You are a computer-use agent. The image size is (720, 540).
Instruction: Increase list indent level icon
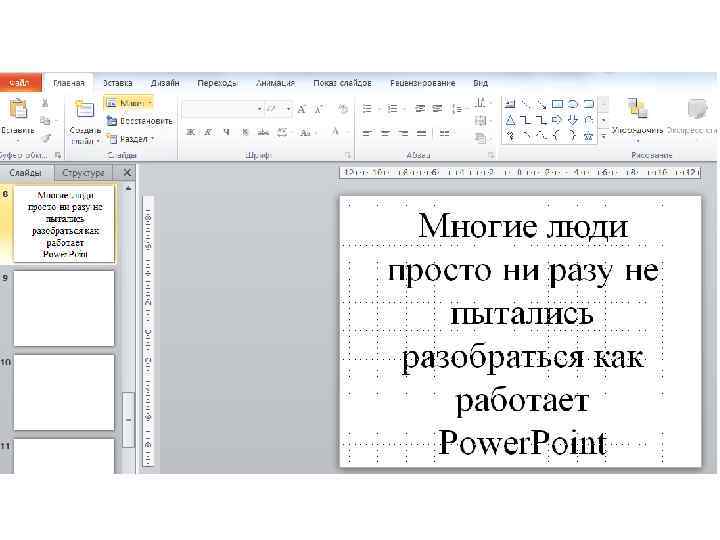[437, 109]
